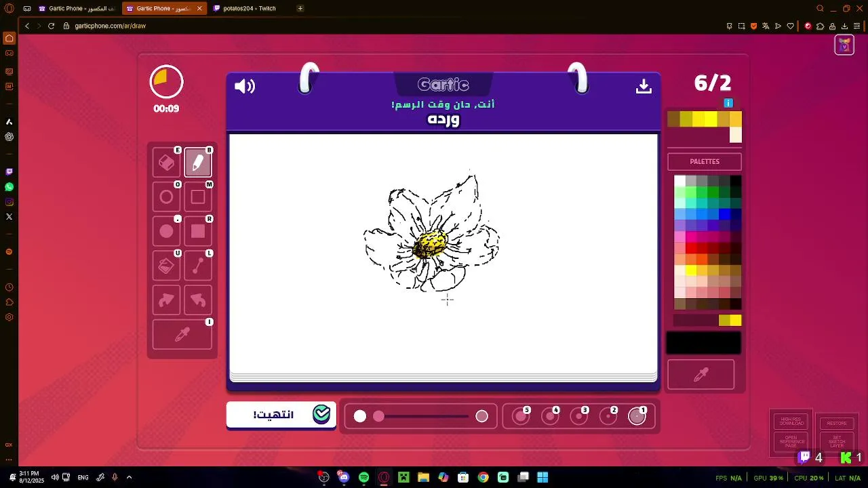Click SET SKETCH LAYER button
The width and height of the screenshot is (868, 488).
(x=837, y=442)
